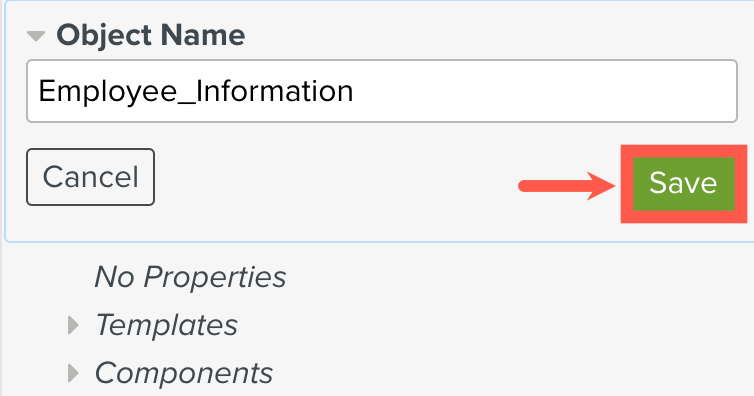Screen dimensions: 754x396
Task: Click the red highlight border around Save
Action: 683,151
